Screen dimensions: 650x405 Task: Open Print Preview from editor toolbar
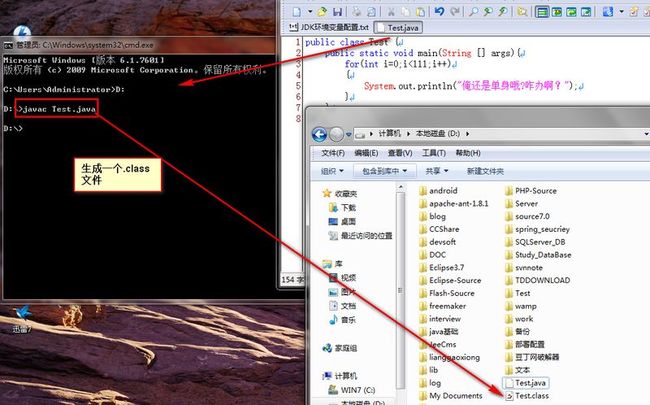pos(372,12)
